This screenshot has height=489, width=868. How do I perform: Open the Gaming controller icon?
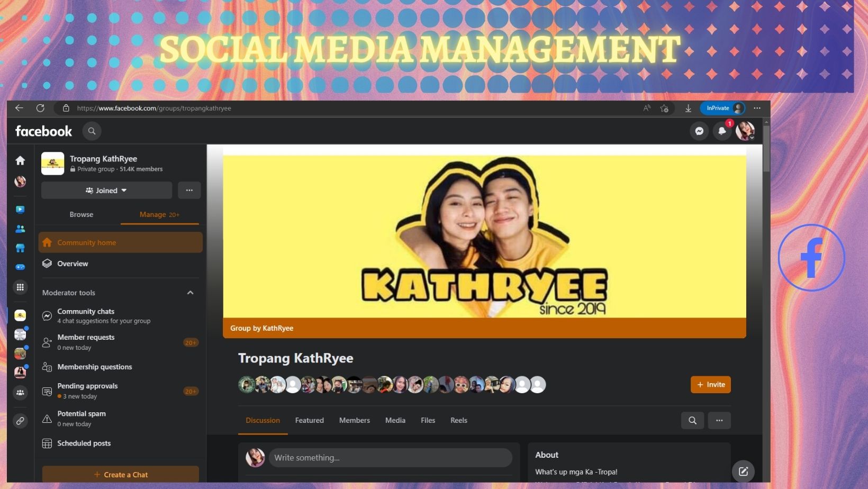click(20, 267)
